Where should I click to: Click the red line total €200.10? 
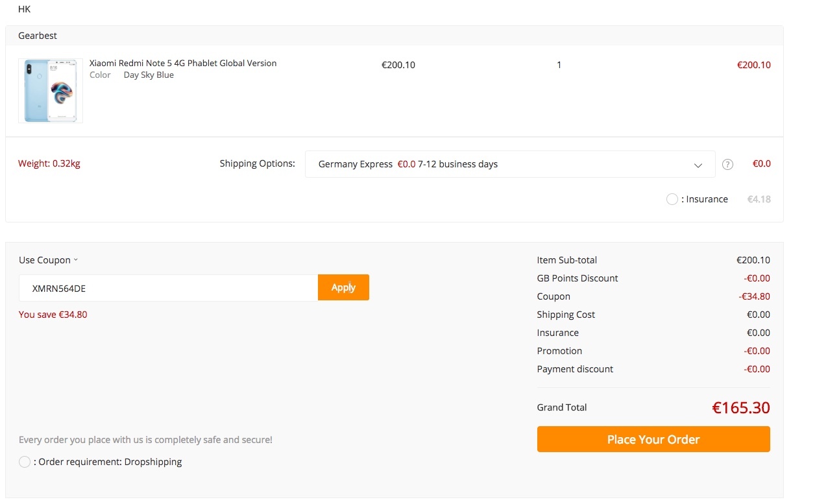(754, 65)
